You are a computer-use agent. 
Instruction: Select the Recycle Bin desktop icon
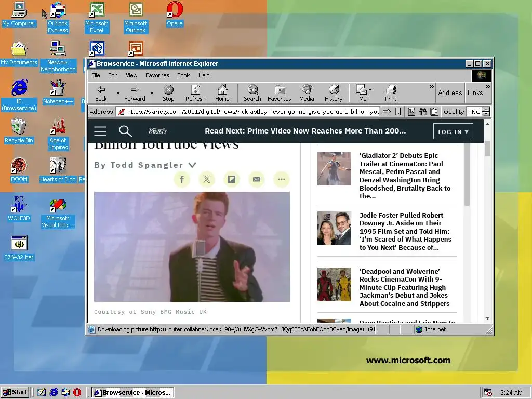19,131
